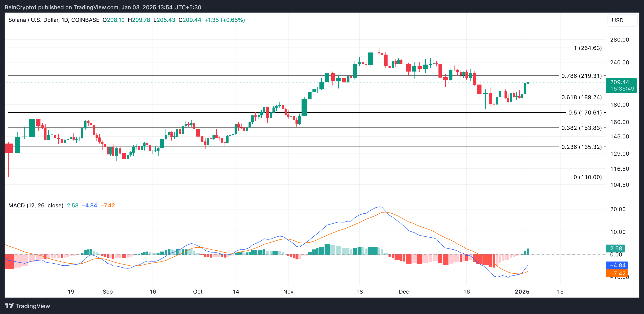Click the 0.382 (153.83) retracement label
Screen dimensions: 644x314
tap(581, 128)
